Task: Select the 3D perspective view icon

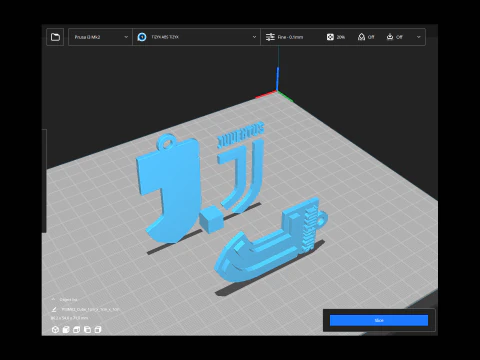Action: (55, 330)
